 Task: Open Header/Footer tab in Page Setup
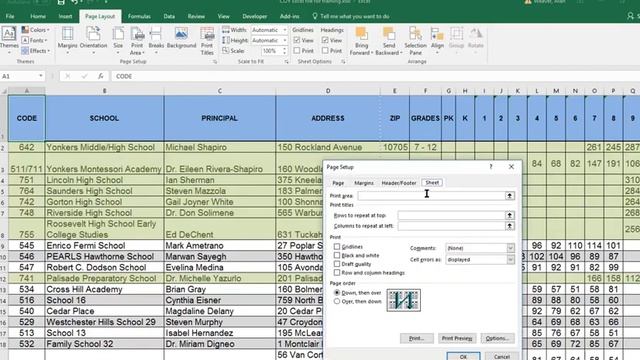coord(399,183)
